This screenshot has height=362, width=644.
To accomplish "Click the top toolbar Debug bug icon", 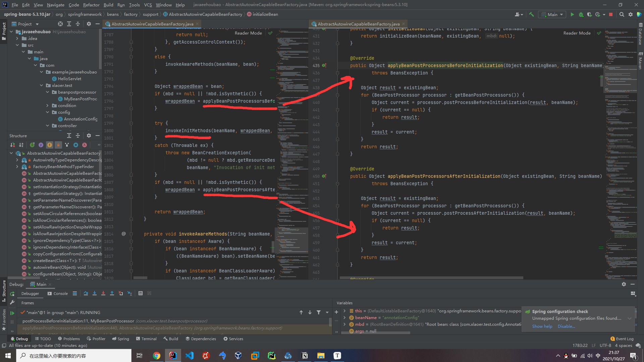I will click(x=581, y=14).
